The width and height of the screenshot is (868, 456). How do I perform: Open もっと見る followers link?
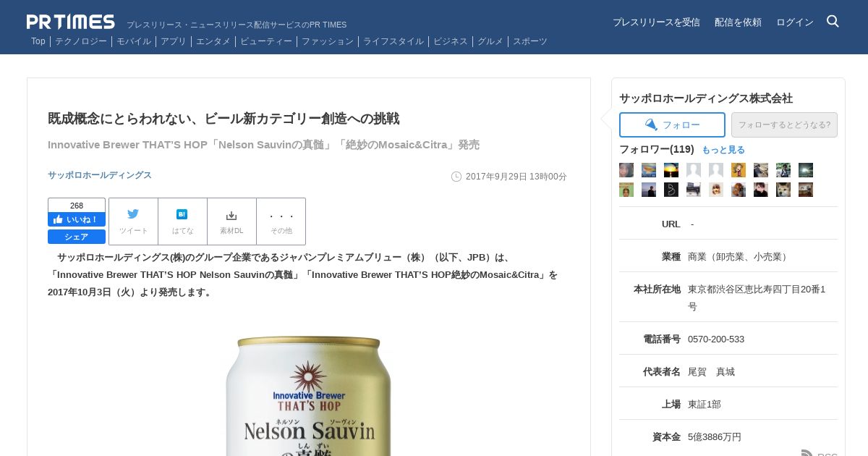click(x=723, y=150)
